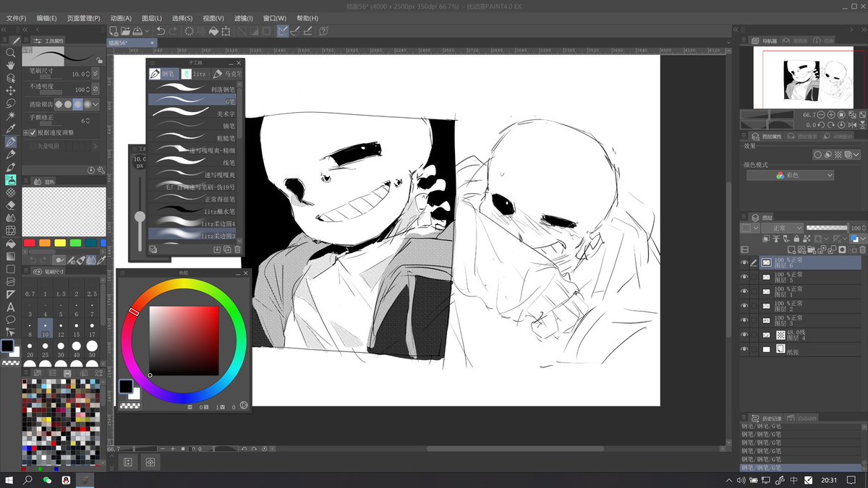This screenshot has width=868, height=488.
Task: Click the Redo arrow in command bar
Action: pyautogui.click(x=174, y=31)
